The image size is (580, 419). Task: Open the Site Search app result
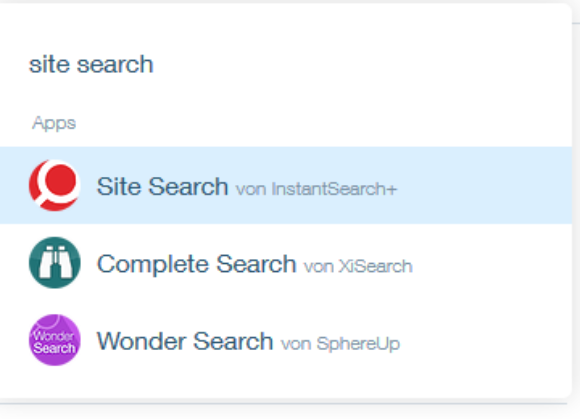click(286, 185)
